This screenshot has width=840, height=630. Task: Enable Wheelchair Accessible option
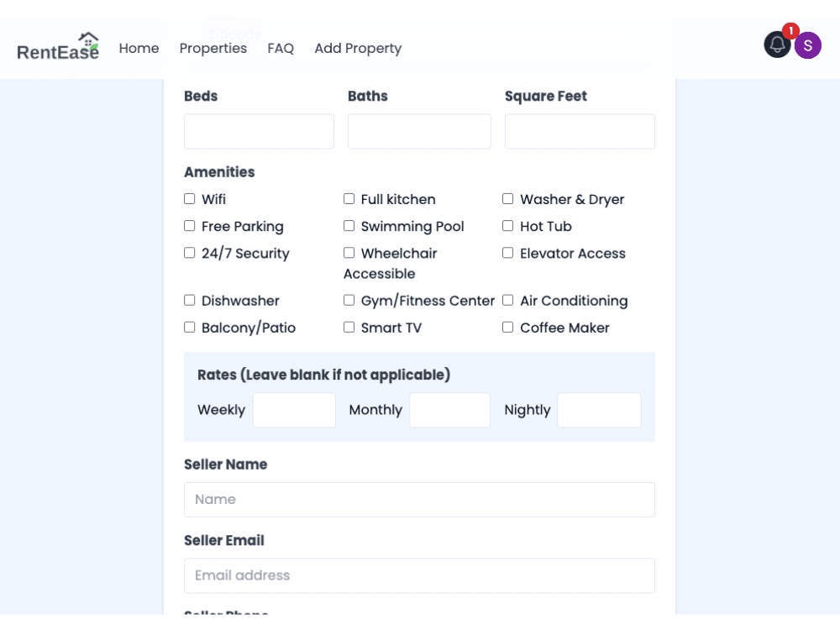[x=349, y=252]
